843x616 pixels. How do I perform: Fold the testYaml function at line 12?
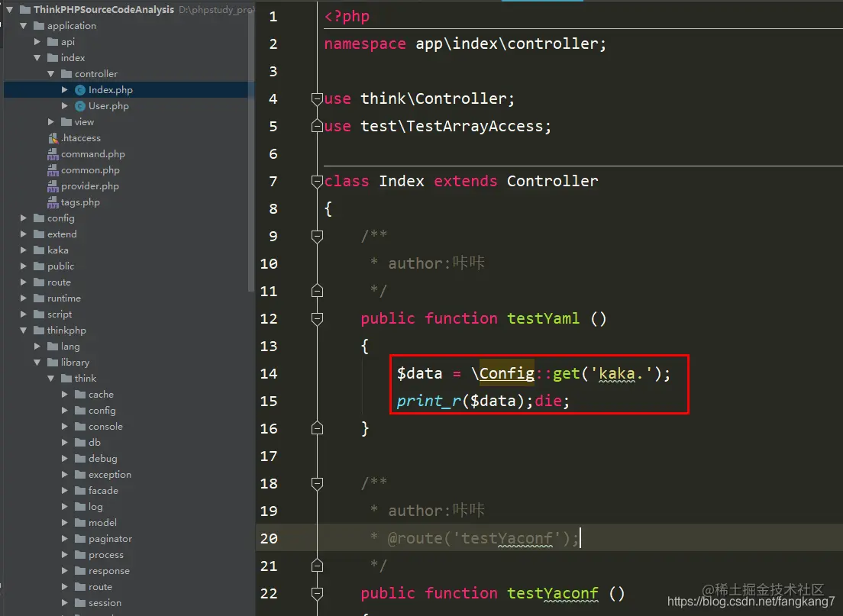[317, 319]
